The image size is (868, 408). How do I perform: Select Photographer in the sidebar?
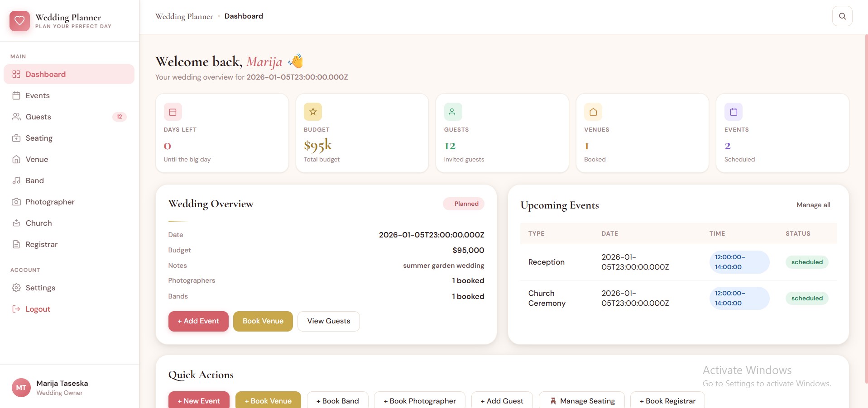[50, 202]
